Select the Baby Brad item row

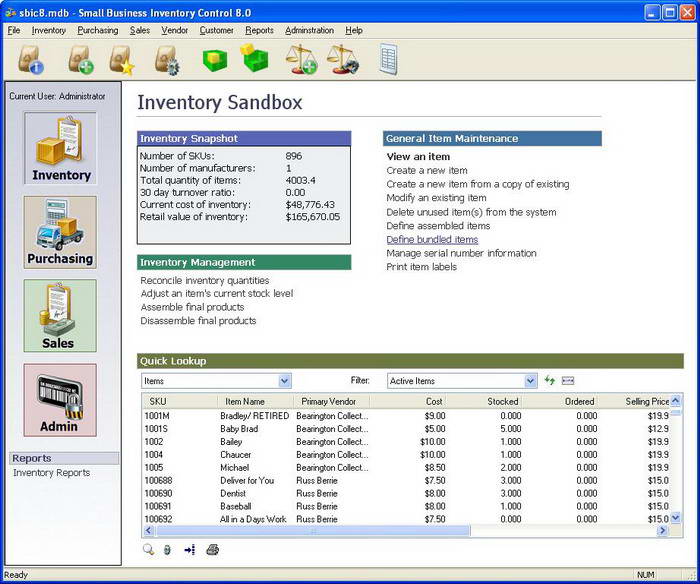click(406, 429)
